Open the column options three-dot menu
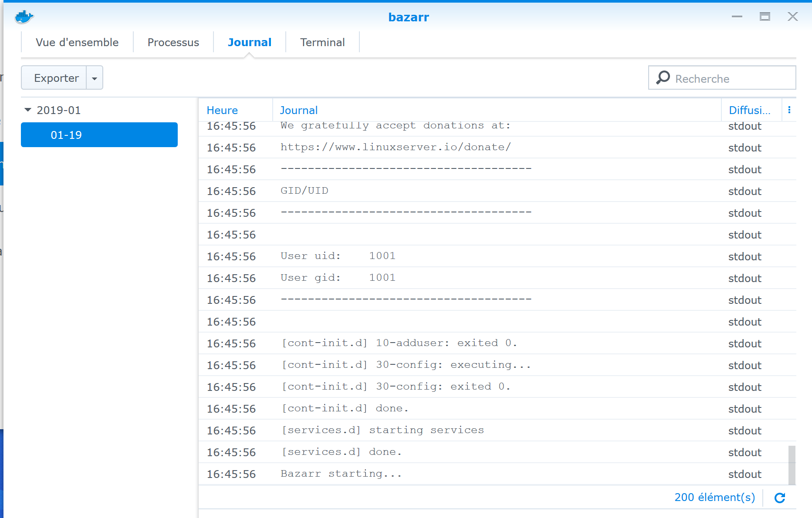Screen dimensions: 812x518 (789, 110)
